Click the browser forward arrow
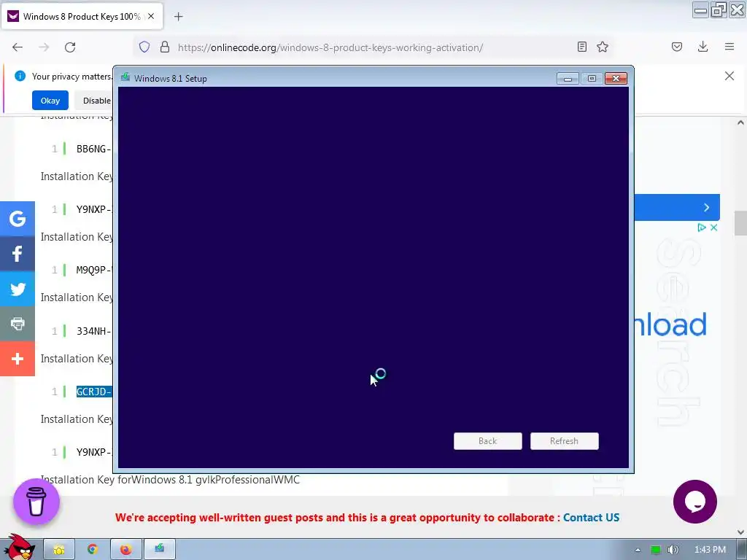Image resolution: width=747 pixels, height=560 pixels. 44,47
